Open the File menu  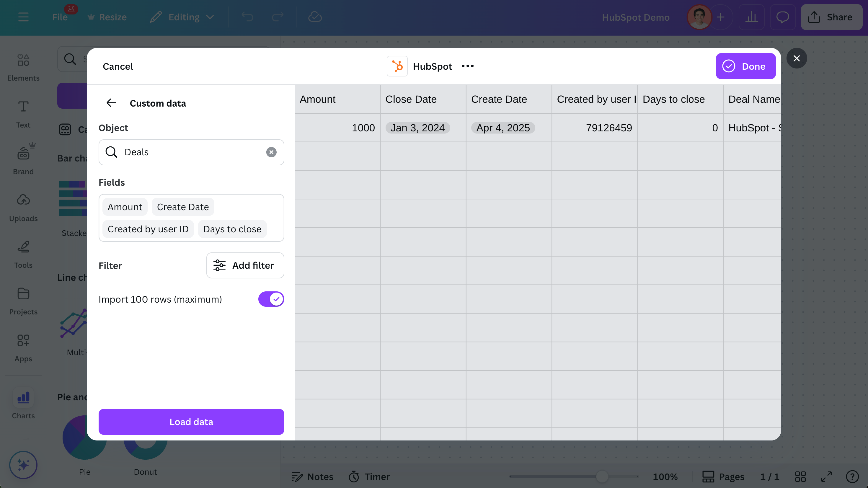click(x=60, y=17)
